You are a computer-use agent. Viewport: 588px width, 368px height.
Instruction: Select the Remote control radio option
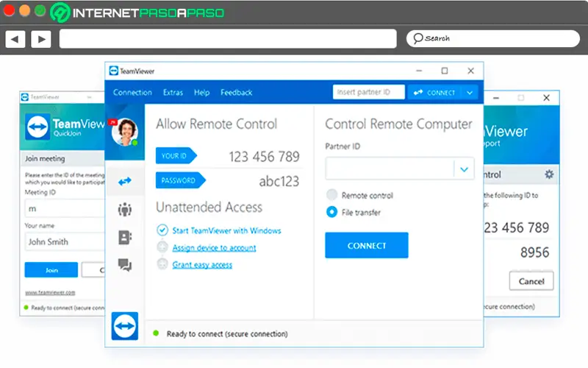point(331,196)
